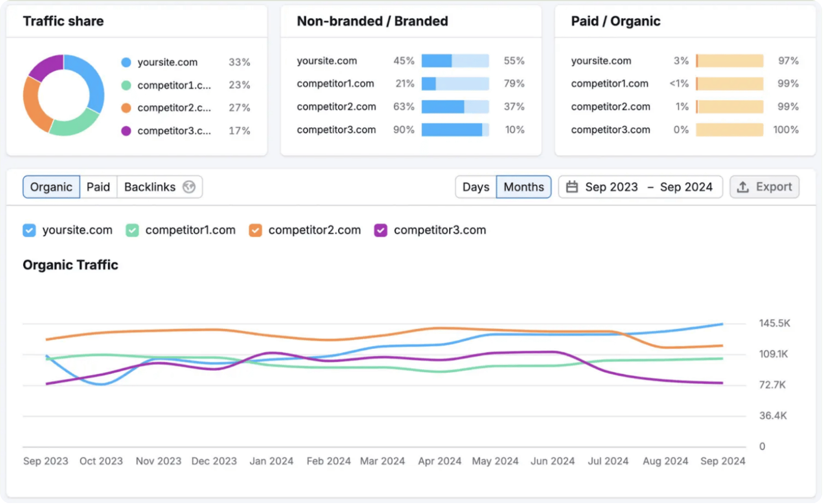
Task: Click the blue yoursite.com legend dot
Action: pyautogui.click(x=126, y=62)
